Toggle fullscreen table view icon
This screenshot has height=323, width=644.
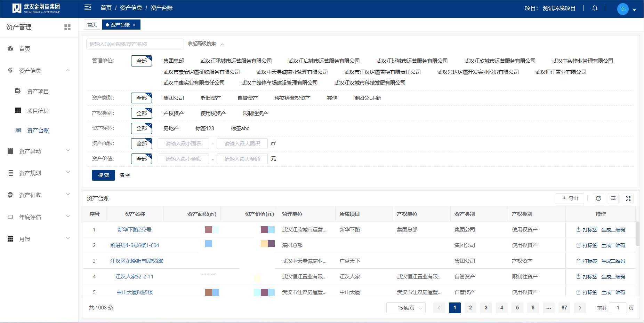coord(628,198)
